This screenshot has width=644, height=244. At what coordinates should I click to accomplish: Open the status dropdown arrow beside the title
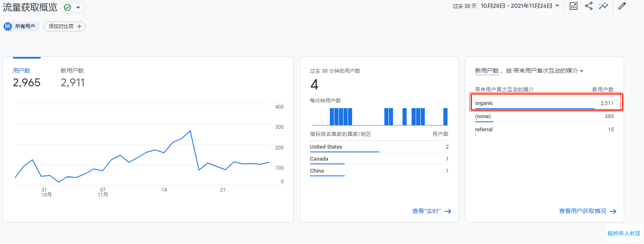(78, 7)
